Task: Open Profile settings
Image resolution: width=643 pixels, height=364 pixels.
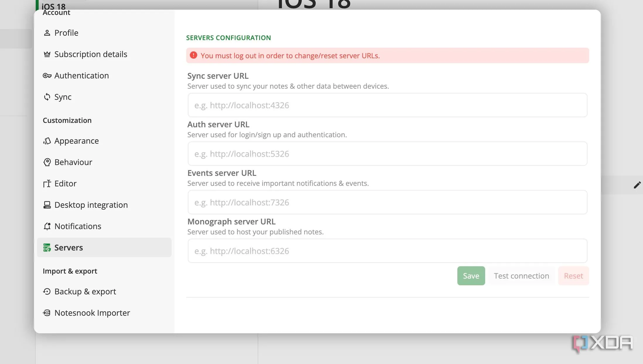Action: 104,33
